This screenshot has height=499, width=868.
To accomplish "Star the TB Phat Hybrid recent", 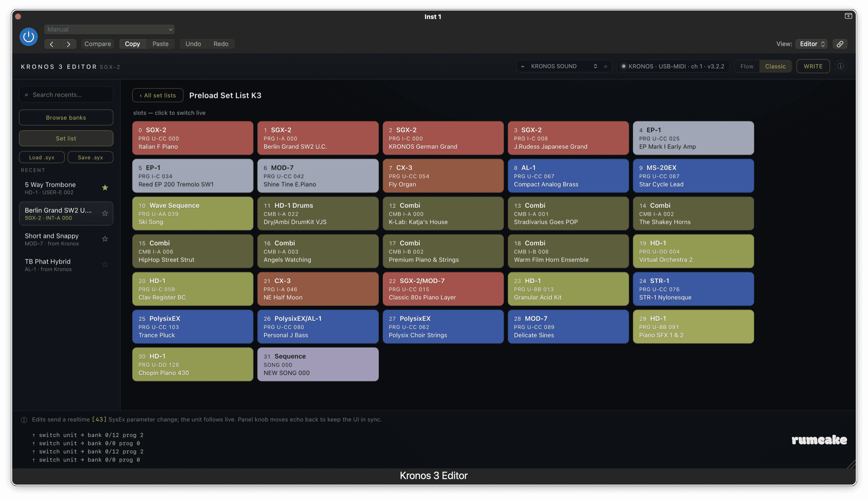I will (x=105, y=265).
